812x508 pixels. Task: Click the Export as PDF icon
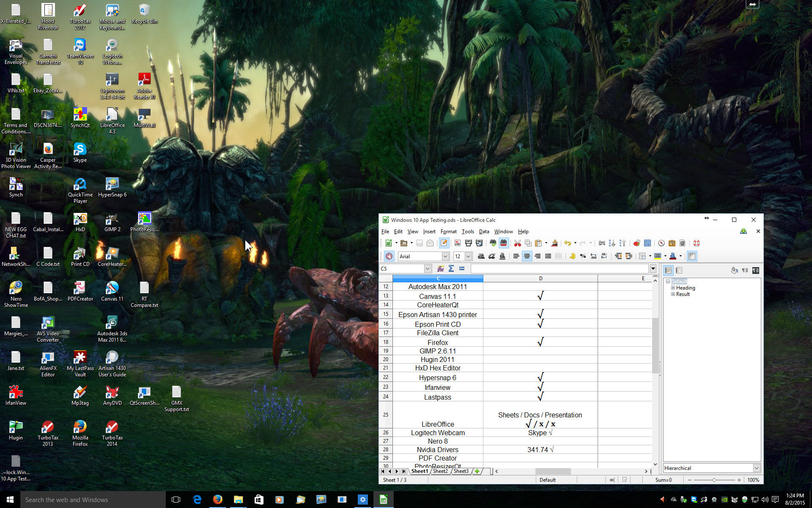457,243
